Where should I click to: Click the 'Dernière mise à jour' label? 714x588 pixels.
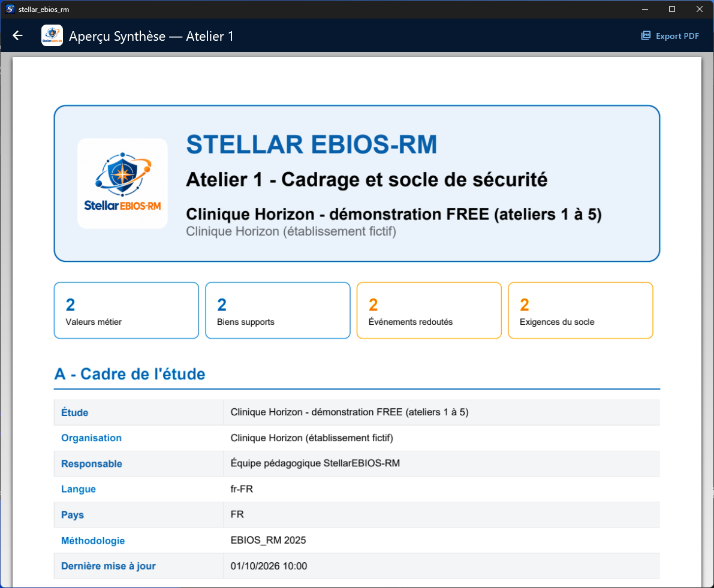click(109, 566)
